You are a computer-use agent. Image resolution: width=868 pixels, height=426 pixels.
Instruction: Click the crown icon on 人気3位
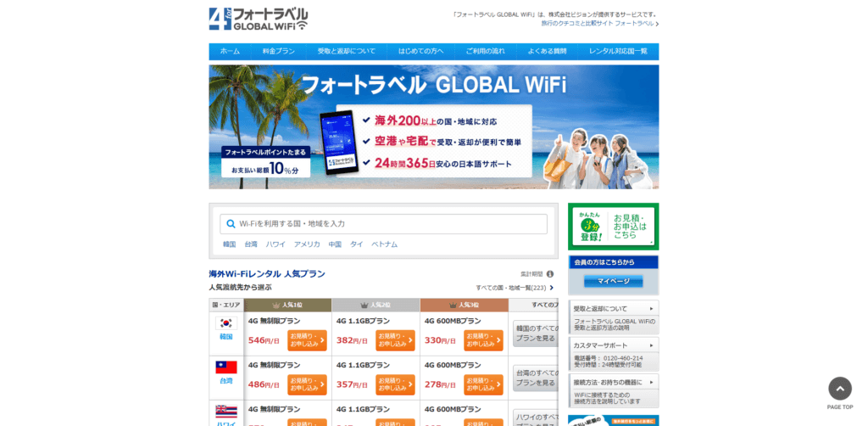(x=453, y=305)
